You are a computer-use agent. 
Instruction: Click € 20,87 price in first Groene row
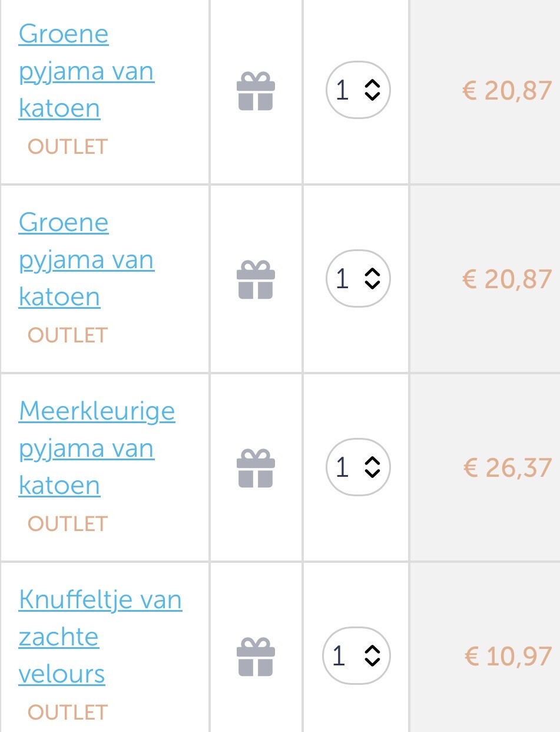(x=507, y=90)
